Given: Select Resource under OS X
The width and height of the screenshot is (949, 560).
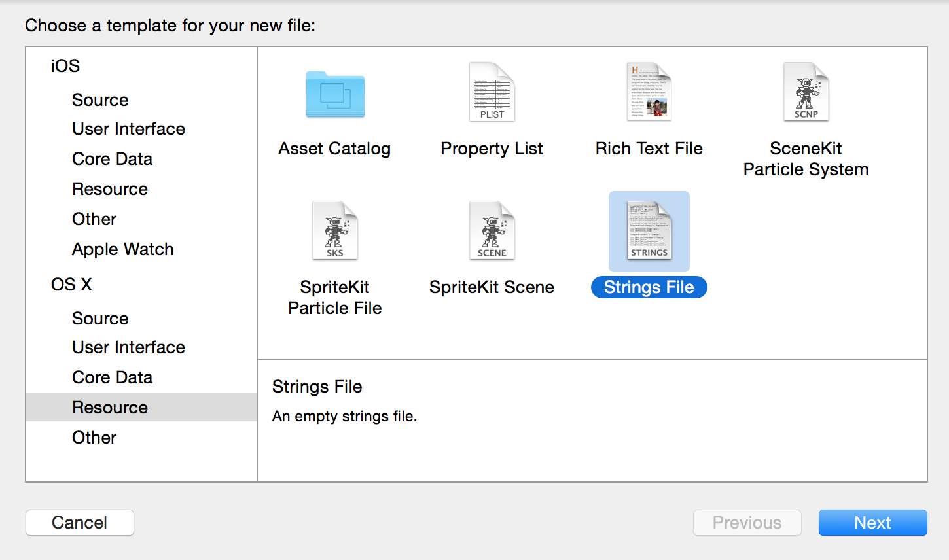Looking at the screenshot, I should [x=109, y=407].
